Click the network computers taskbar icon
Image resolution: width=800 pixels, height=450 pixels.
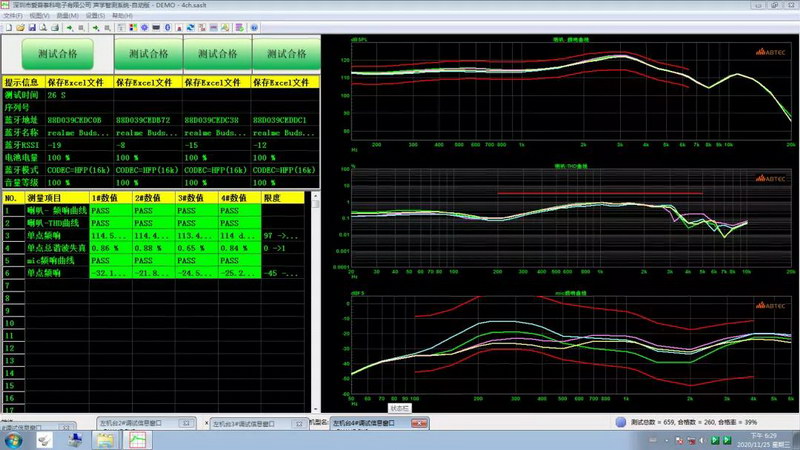75,440
